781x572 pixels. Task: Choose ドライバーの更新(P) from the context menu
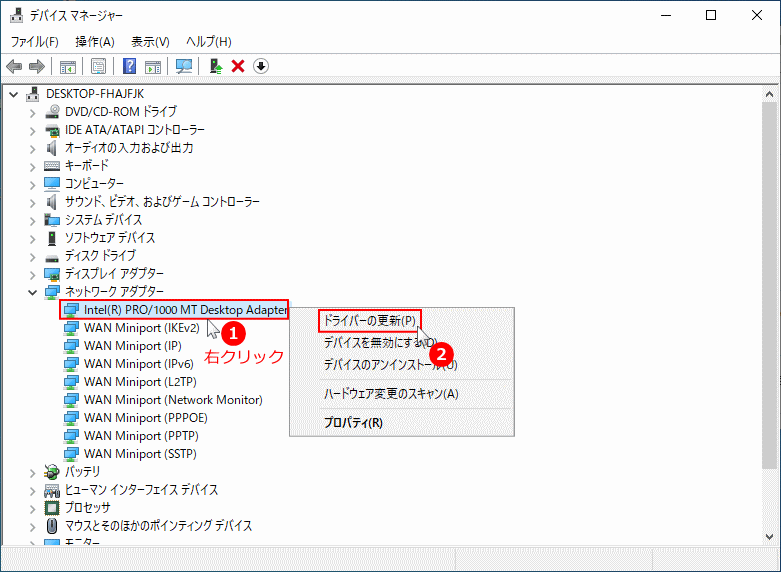tap(370, 320)
